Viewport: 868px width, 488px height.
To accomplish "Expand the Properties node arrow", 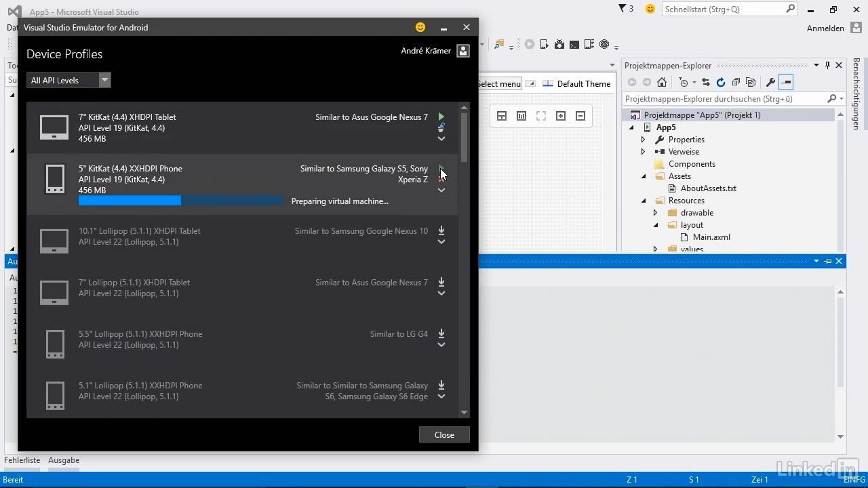I will pos(644,140).
